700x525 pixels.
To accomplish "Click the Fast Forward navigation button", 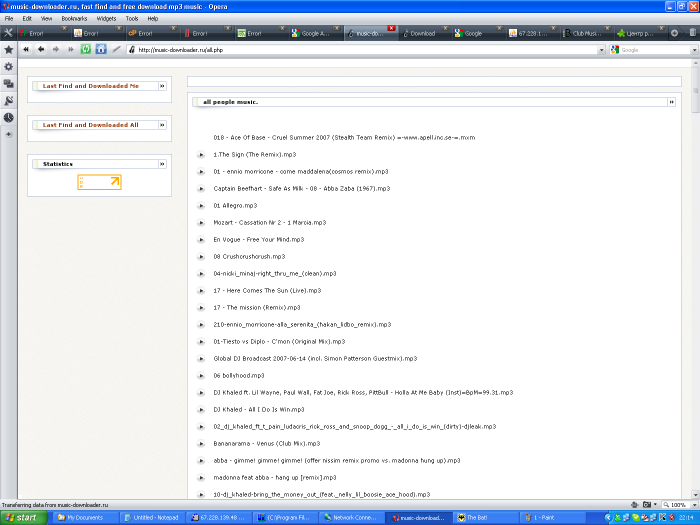I will pos(71,50).
